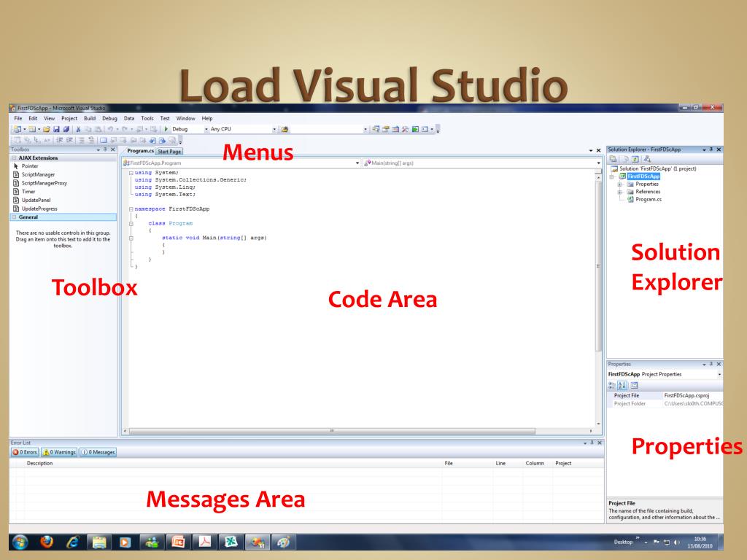
Task: Open the Main(string[] args) member dropdown
Action: [x=599, y=163]
